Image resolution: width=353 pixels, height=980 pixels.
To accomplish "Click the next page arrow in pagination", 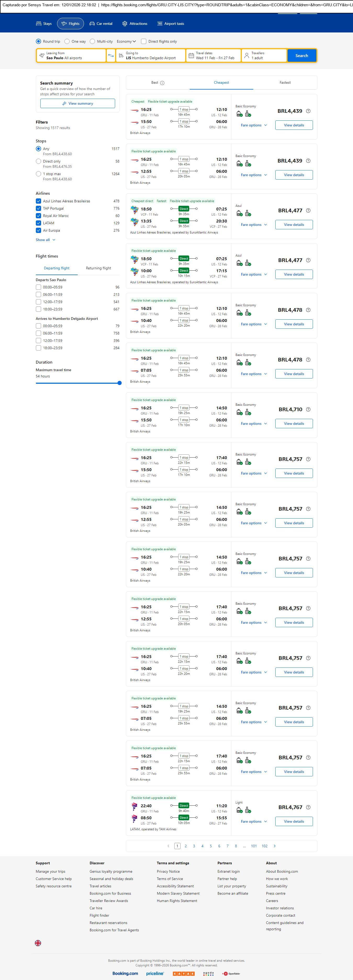I will pos(275,846).
